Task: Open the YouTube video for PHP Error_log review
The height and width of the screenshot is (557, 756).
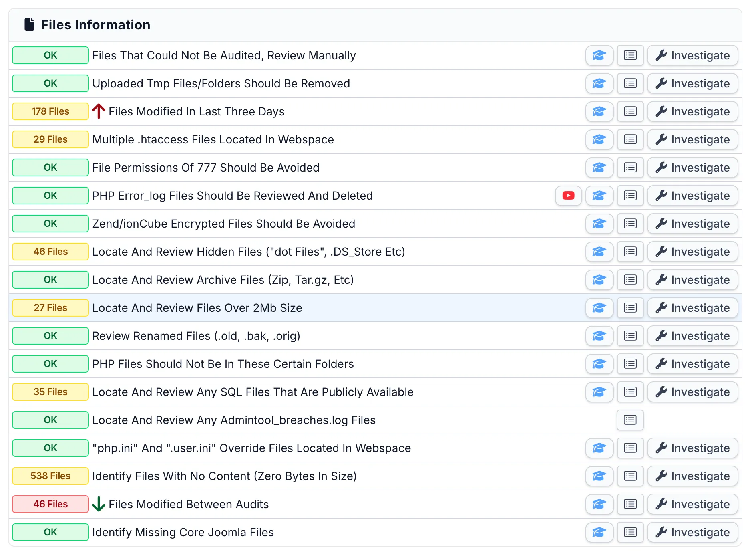Action: pos(568,196)
